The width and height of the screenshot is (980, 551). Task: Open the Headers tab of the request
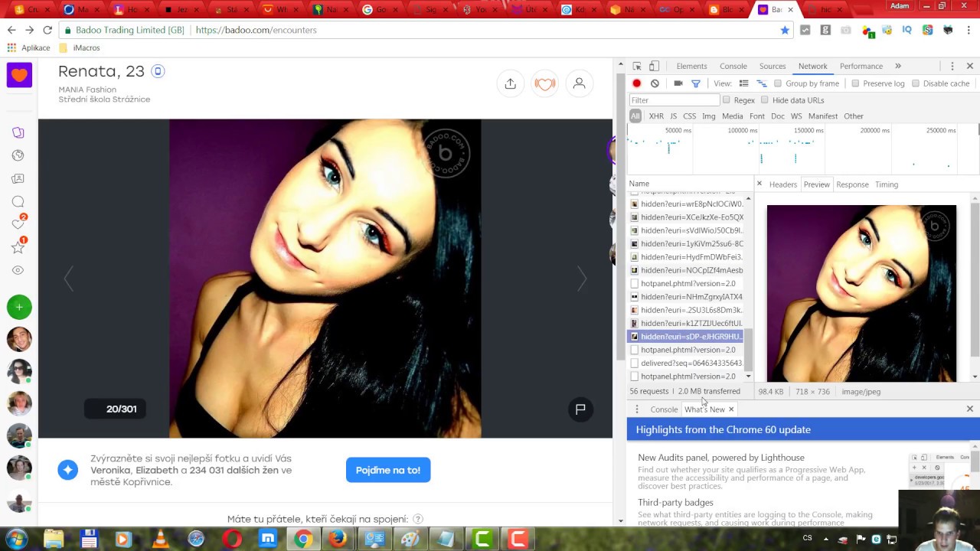783,184
